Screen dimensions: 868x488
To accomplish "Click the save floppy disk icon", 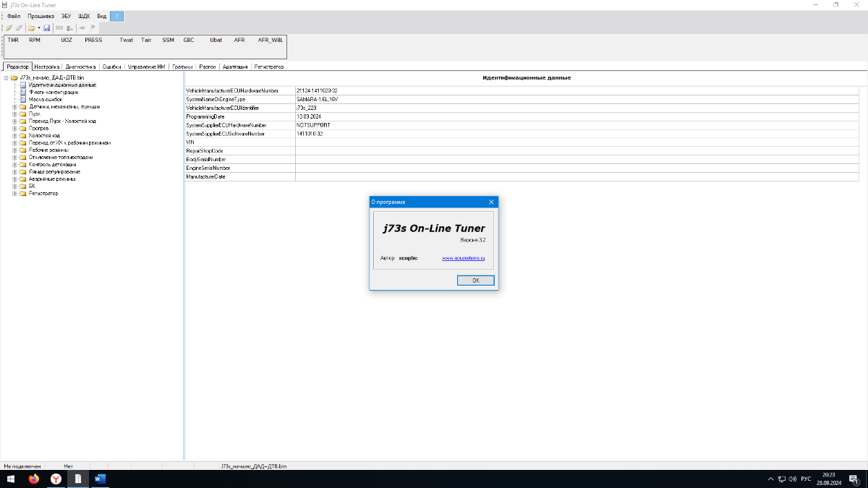I will click(46, 27).
